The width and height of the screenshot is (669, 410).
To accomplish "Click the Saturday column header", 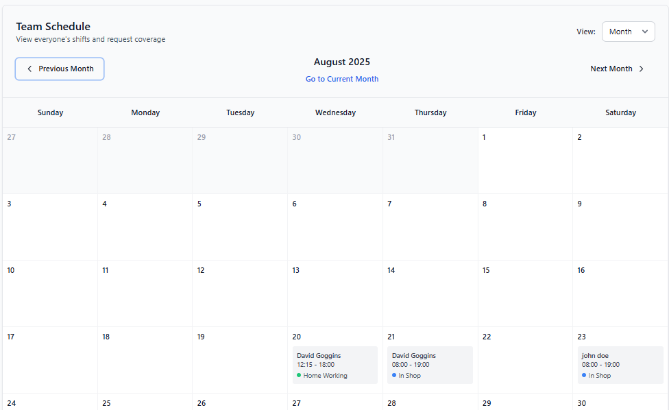I will click(620, 113).
